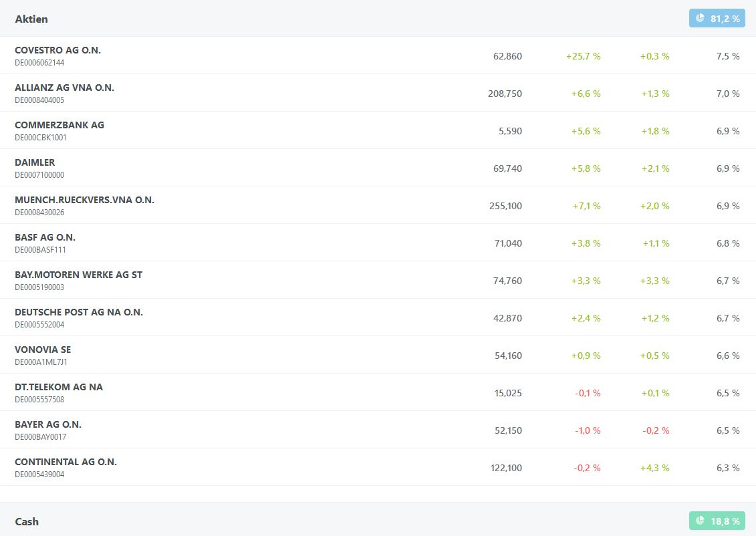The height and width of the screenshot is (536, 756).
Task: Click Continental's +4,3 % daily change
Action: click(x=655, y=468)
